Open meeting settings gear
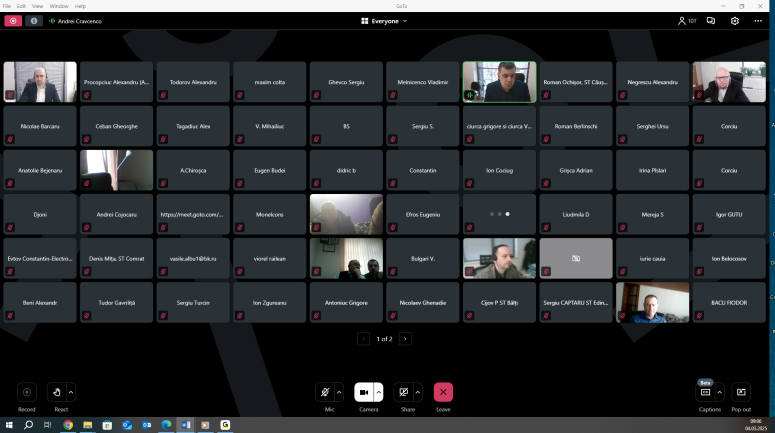 pos(735,20)
